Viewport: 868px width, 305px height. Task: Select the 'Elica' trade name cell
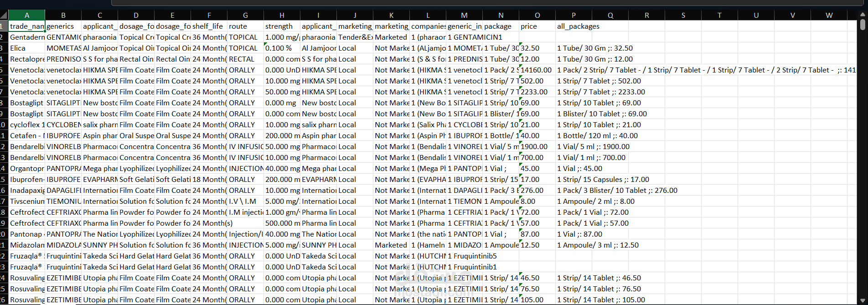click(x=27, y=48)
